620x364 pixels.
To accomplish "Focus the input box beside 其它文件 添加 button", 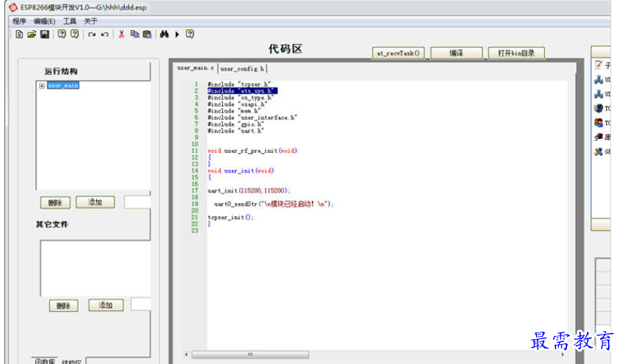I will point(140,304).
